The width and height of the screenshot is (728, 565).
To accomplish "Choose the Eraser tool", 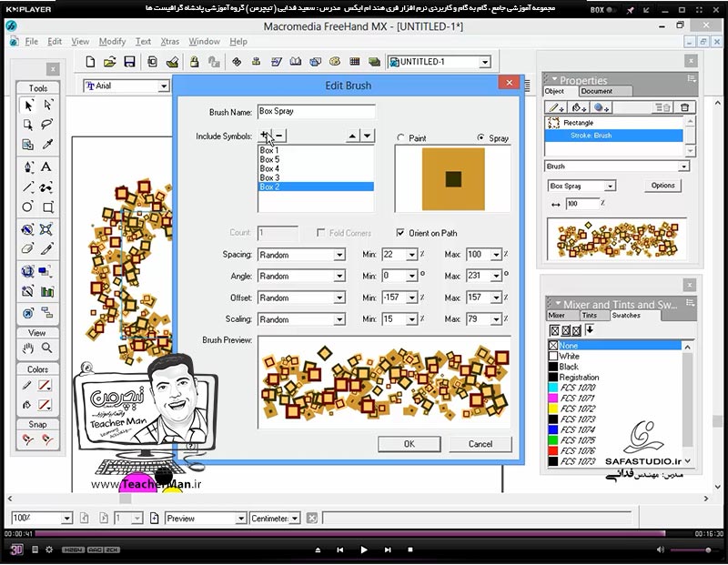I will 28,249.
